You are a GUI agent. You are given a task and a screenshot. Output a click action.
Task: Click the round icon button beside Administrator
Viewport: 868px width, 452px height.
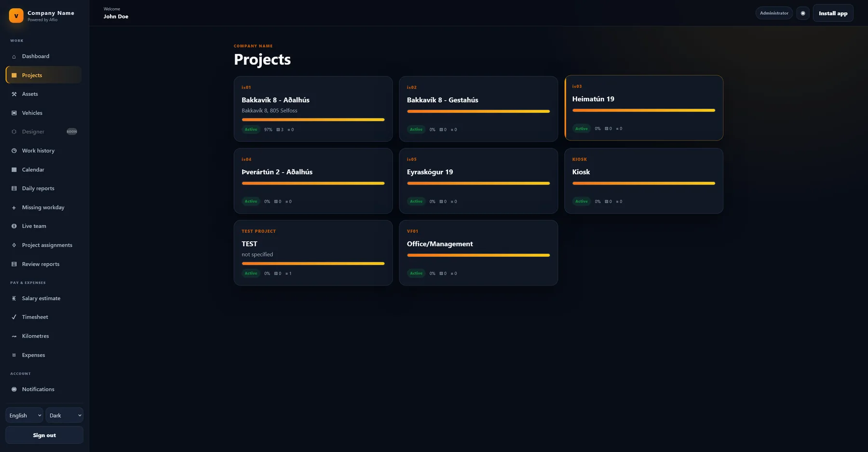tap(803, 13)
